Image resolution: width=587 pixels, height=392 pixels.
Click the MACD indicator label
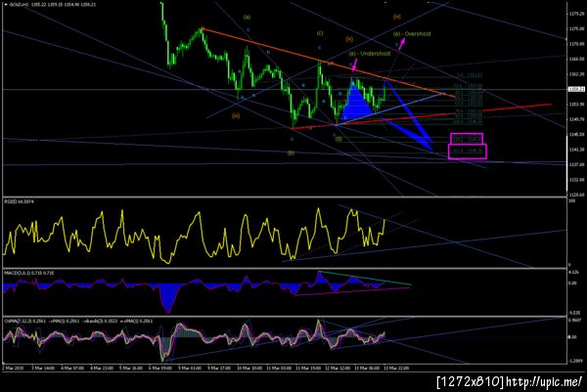pos(28,273)
